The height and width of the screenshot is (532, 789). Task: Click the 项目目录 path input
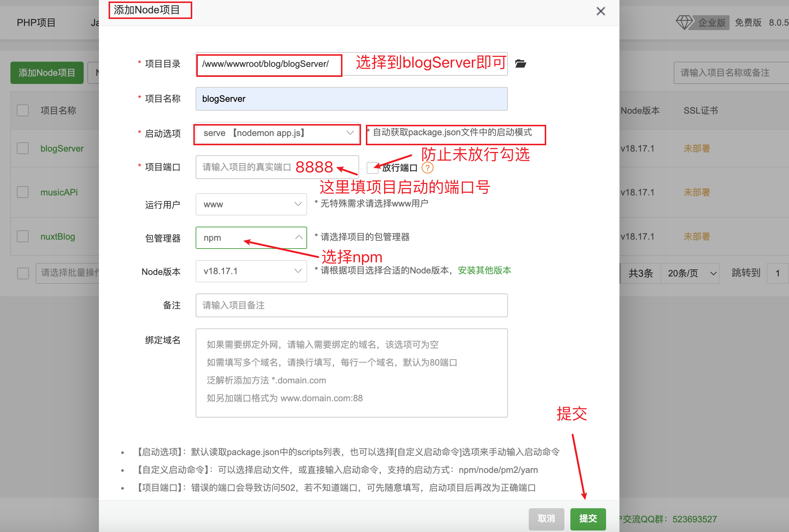pyautogui.click(x=352, y=64)
